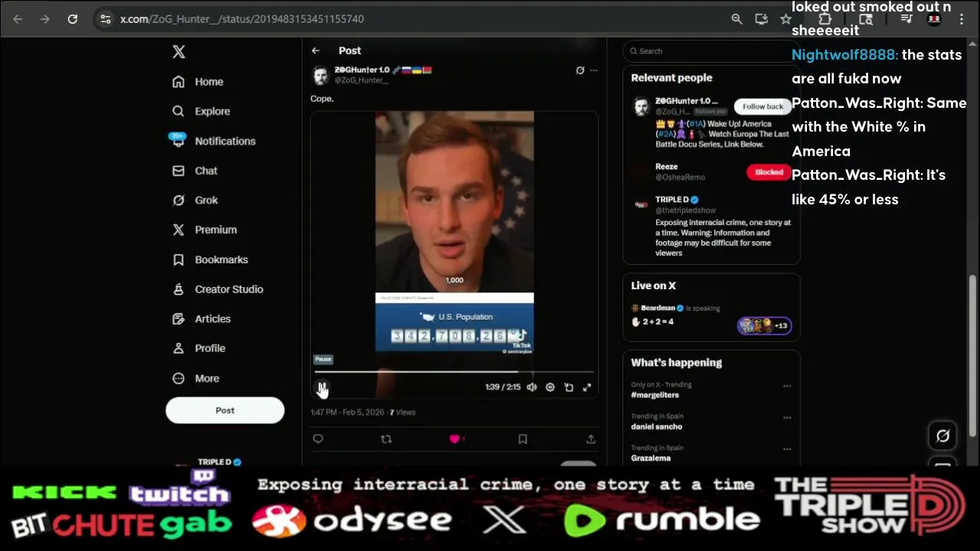Image resolution: width=980 pixels, height=551 pixels.
Task: Open daniel sancho trending topic
Action: 656,427
